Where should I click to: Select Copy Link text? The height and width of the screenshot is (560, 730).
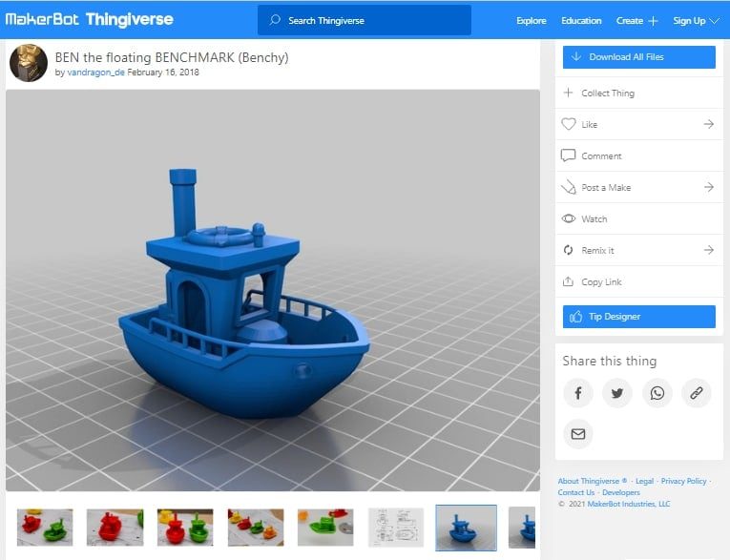[x=601, y=282]
